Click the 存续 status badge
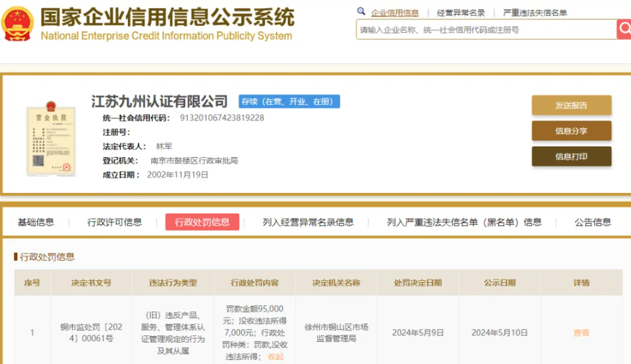 (289, 102)
